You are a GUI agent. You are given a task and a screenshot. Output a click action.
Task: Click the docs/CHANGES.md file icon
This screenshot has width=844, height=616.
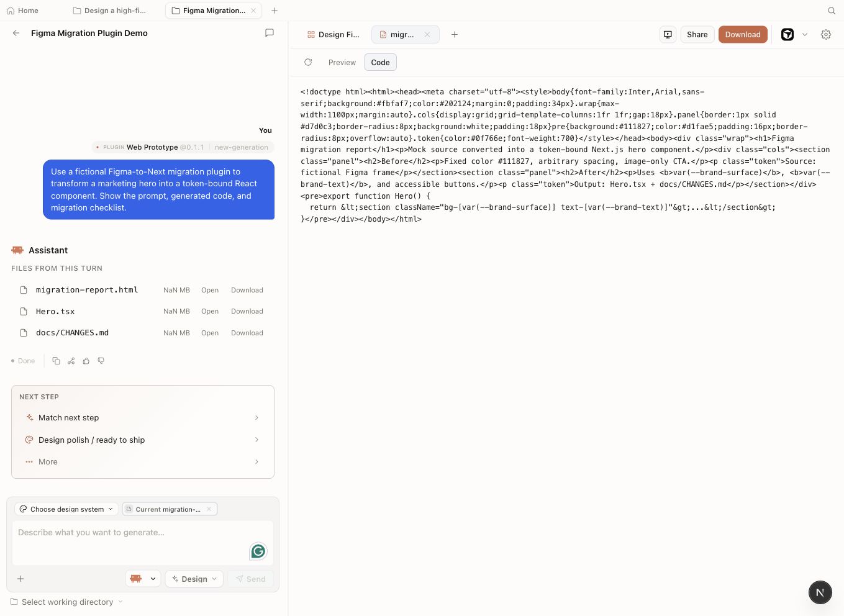pyautogui.click(x=24, y=333)
